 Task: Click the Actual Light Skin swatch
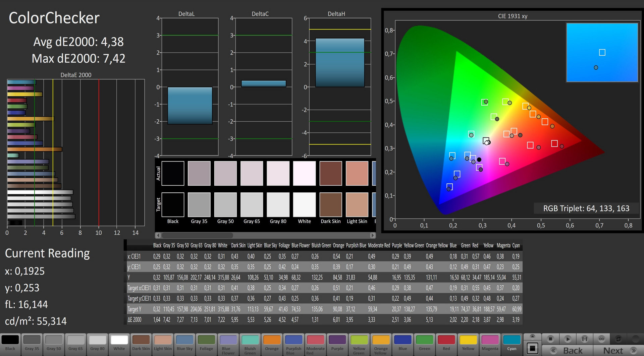pos(357,173)
